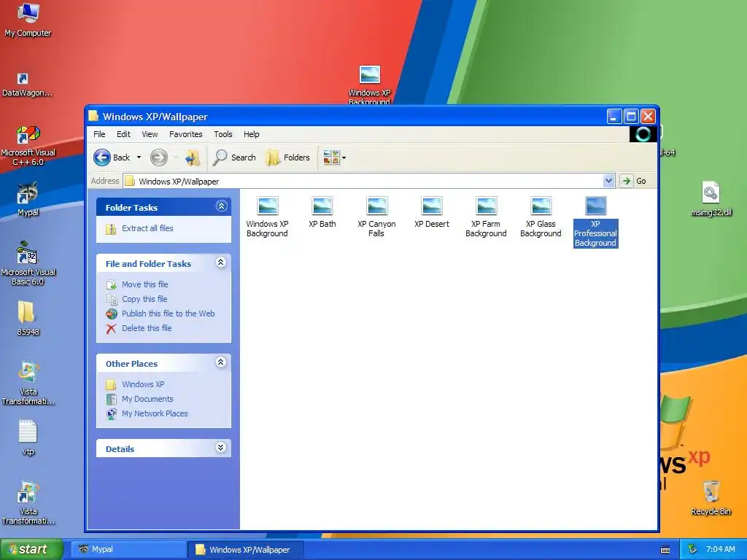Select the Mypal desktop shortcut
The image size is (747, 560).
(28, 199)
